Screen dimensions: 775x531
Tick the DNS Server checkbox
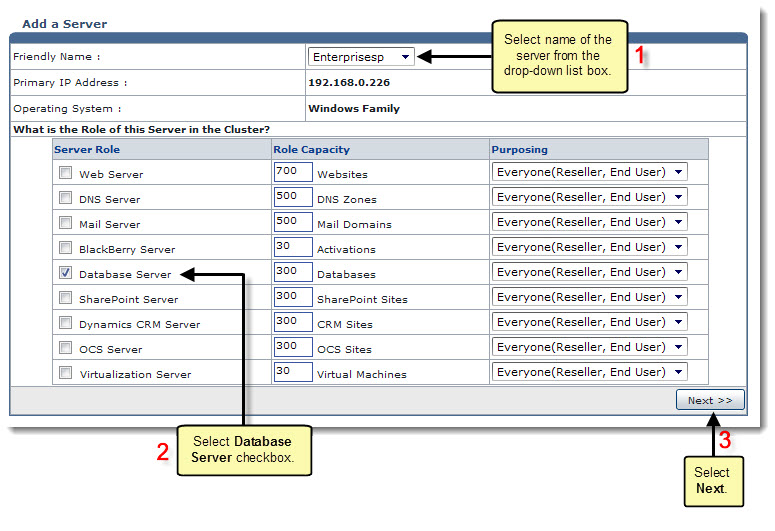[x=65, y=198]
